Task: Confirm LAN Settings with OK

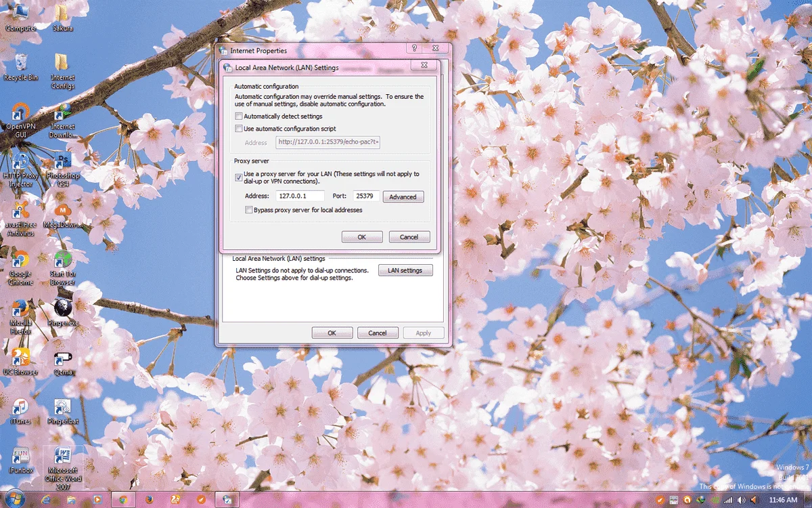Action: click(361, 237)
